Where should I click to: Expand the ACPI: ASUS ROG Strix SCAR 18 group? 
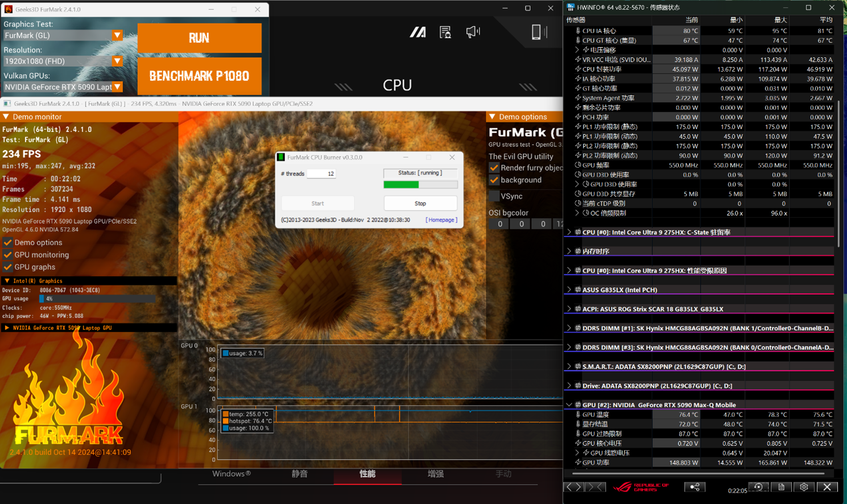569,309
